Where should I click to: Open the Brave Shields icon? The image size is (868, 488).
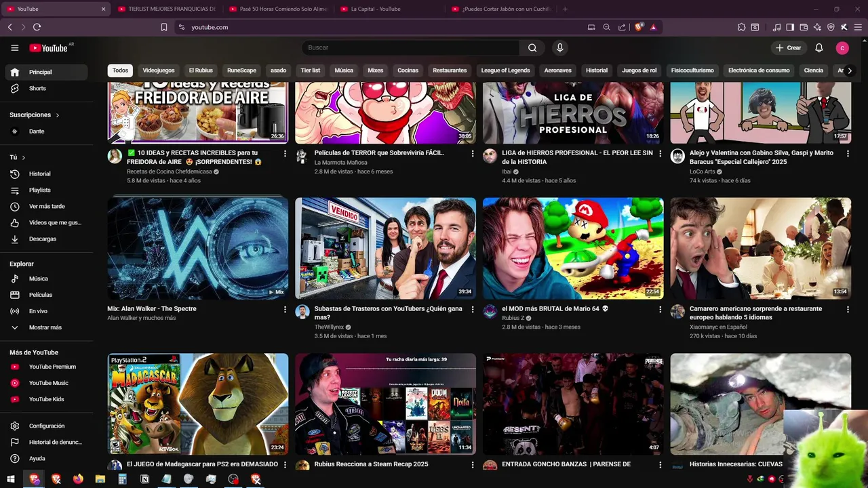[x=638, y=27]
